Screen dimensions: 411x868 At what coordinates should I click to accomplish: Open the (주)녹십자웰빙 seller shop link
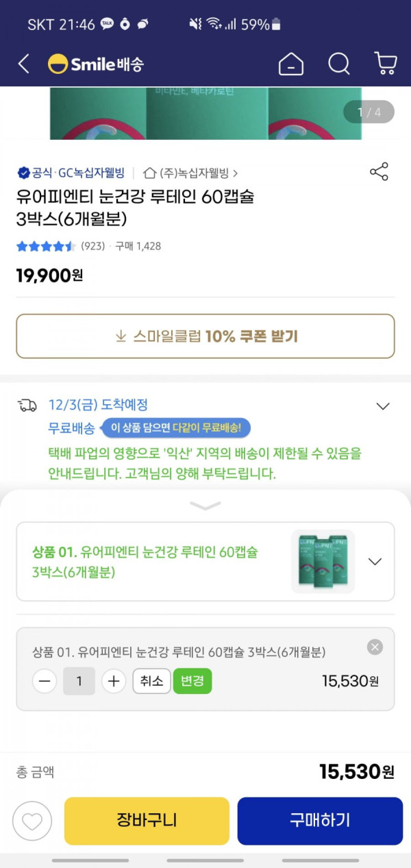pos(191,173)
